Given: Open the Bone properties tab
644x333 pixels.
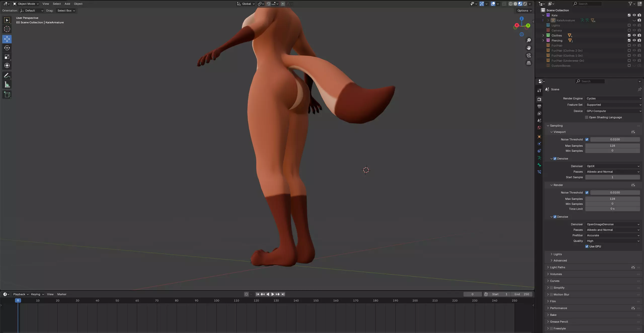Looking at the screenshot, I should [539, 165].
